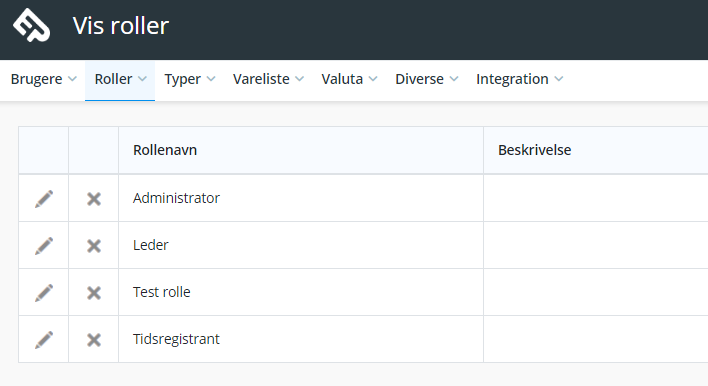Open the Typer dropdown
The width and height of the screenshot is (708, 386).
coord(190,79)
